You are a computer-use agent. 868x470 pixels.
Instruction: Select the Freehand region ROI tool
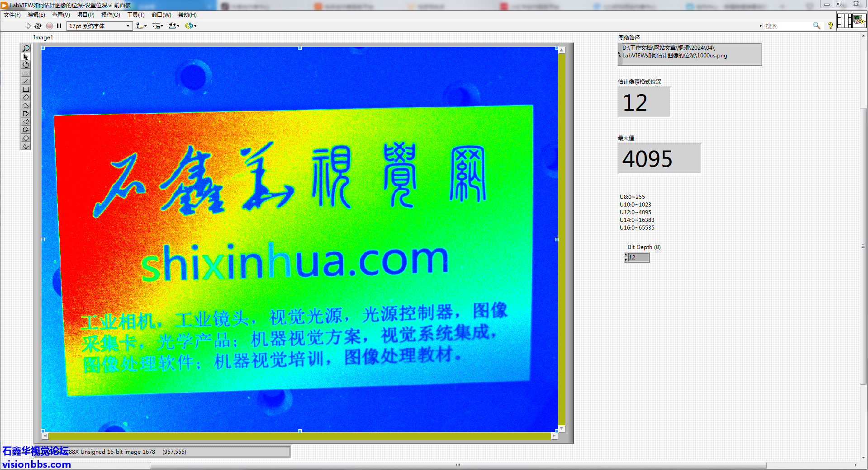pyautogui.click(x=26, y=130)
